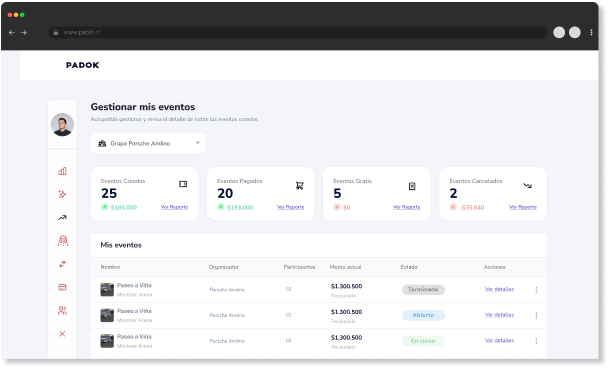Click the Eventos Creados count 25
Screen dimensions: 609x369
click(109, 193)
